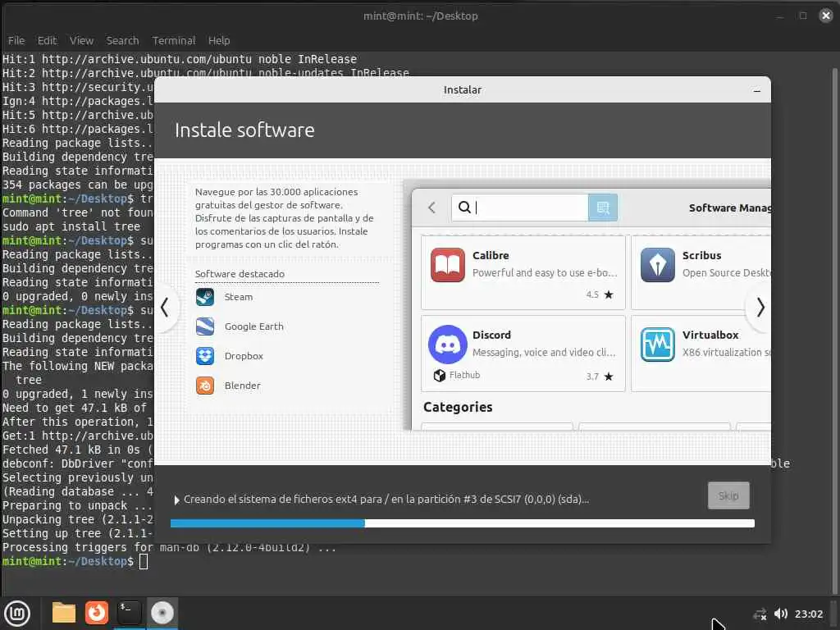Click the Software destacado heading
This screenshot has height=630, width=840.
point(240,274)
